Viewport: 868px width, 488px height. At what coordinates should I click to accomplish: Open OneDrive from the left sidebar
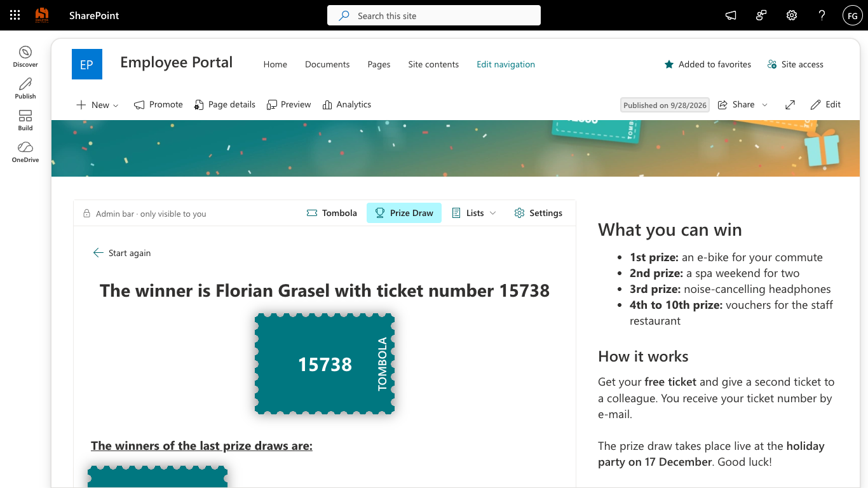pos(25,152)
